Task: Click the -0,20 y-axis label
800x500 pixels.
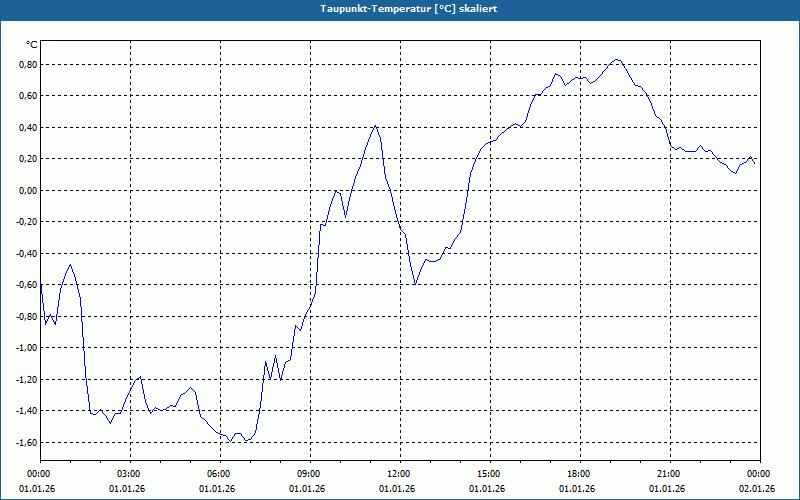Action: click(x=26, y=222)
